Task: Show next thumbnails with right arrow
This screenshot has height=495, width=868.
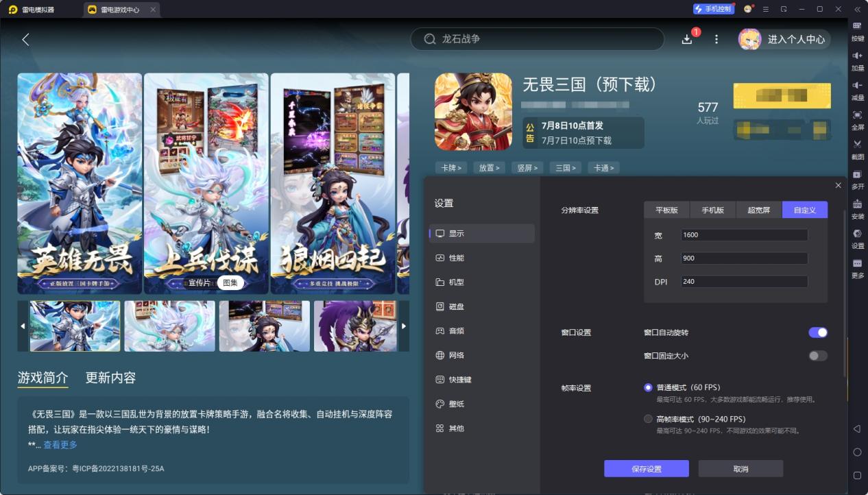Action: point(404,326)
